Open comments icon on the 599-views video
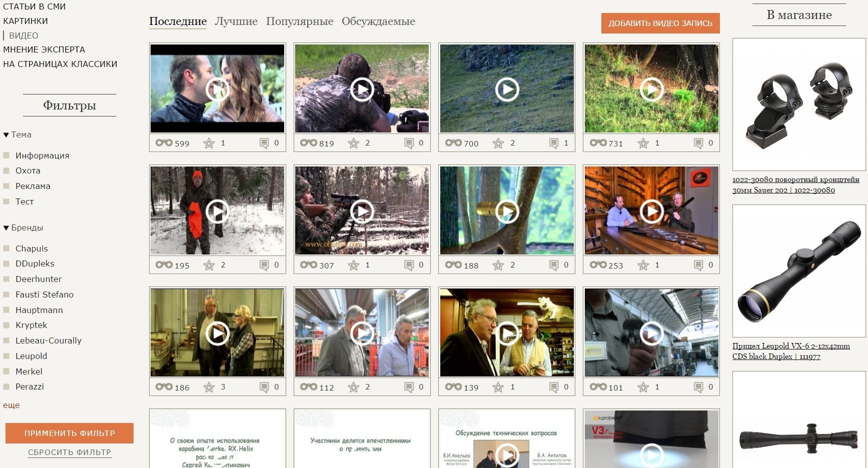868x468 pixels. [x=264, y=143]
